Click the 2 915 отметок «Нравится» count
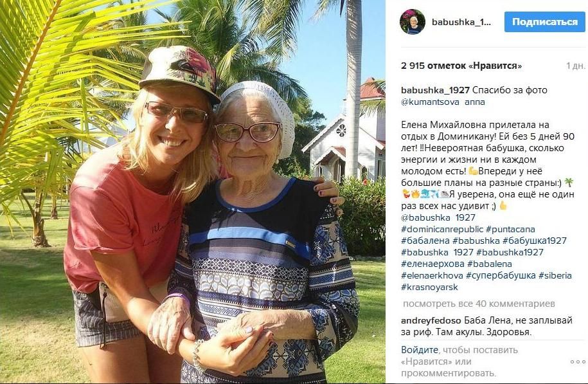 pyautogui.click(x=461, y=66)
